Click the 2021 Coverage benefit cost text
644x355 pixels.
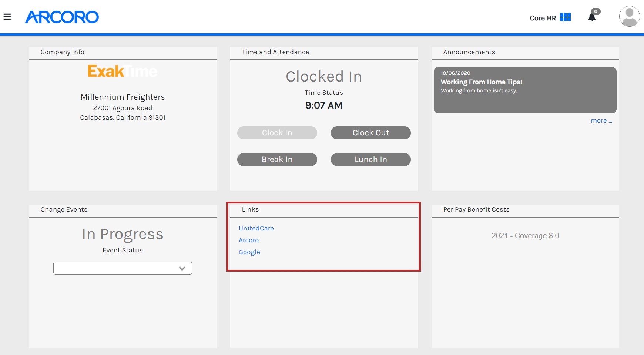pos(525,236)
